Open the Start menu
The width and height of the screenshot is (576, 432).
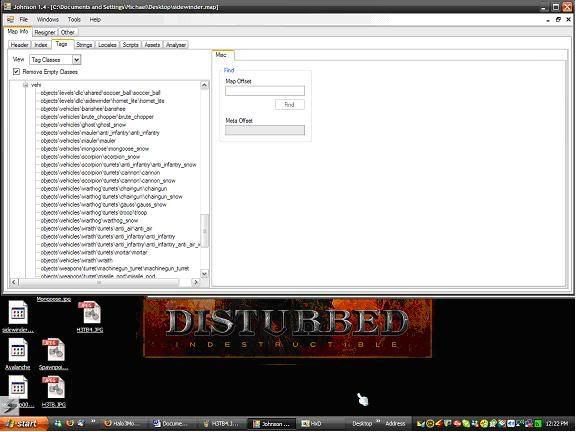[x=24, y=424]
